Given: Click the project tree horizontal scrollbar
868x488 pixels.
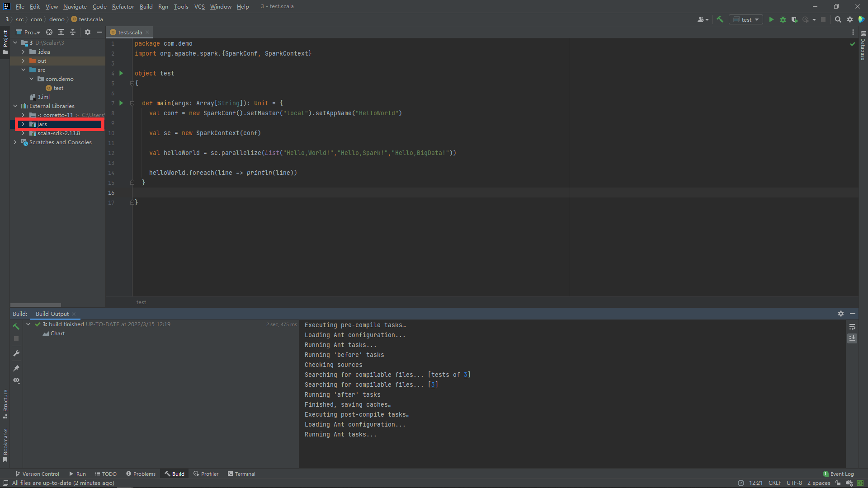Looking at the screenshot, I should [x=36, y=305].
